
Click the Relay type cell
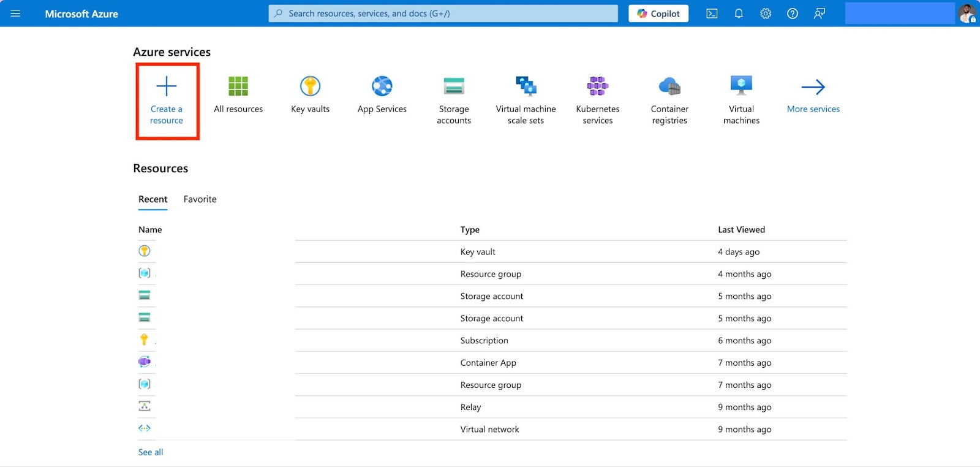click(x=470, y=407)
